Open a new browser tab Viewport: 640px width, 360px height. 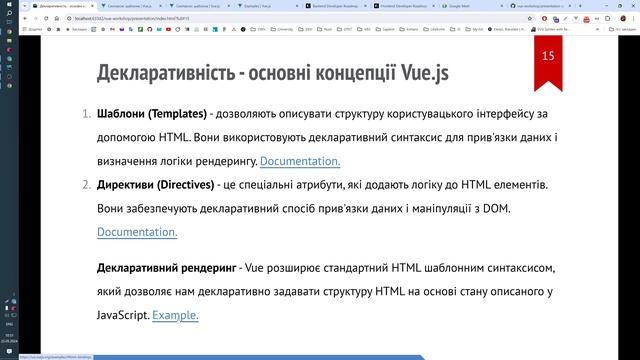580,6
